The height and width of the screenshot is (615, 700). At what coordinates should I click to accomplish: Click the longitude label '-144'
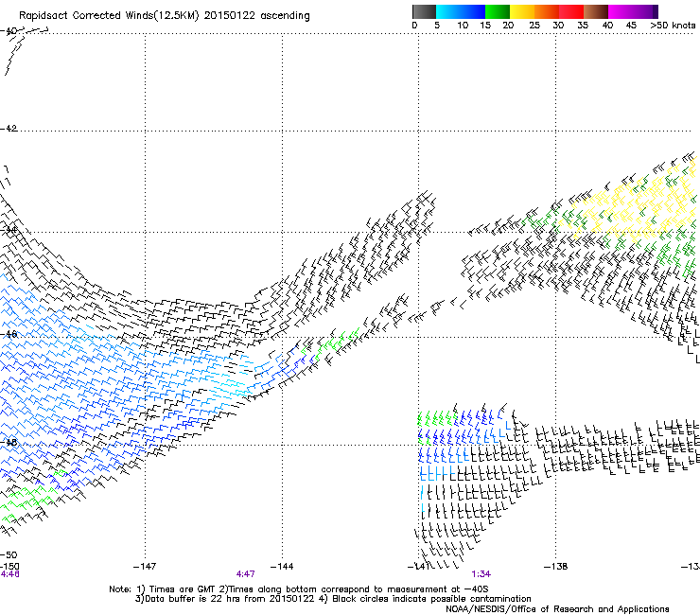coord(282,567)
